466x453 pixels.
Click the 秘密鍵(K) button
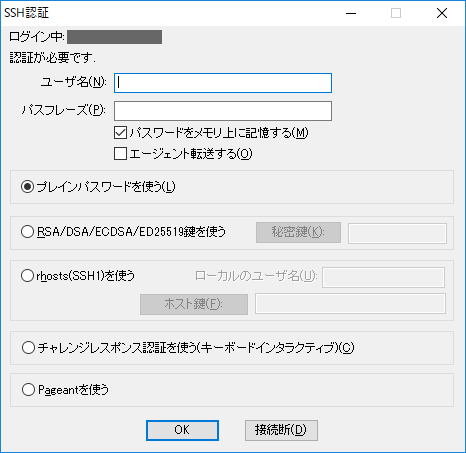[x=298, y=232]
